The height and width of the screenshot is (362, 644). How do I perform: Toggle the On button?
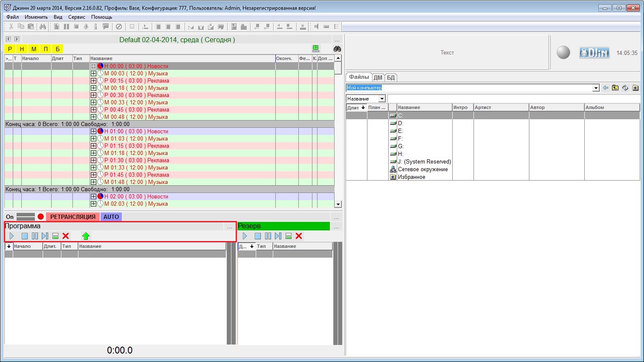[10, 217]
